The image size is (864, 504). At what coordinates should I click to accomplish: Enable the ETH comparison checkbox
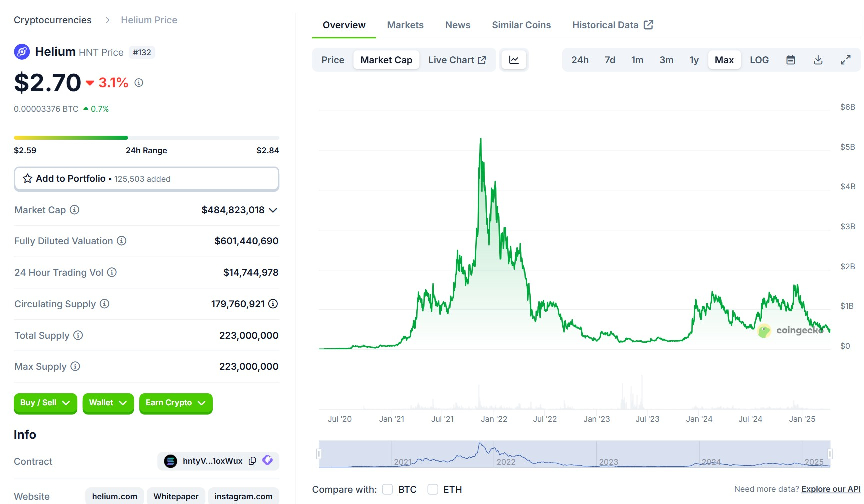(432, 489)
